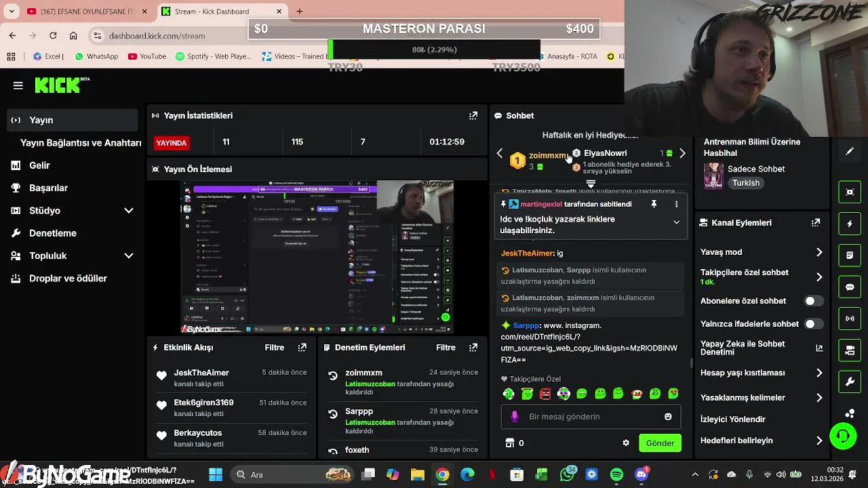This screenshot has width=868, height=488.
Task: Switch to the YouTube browser tab
Action: 86,12
